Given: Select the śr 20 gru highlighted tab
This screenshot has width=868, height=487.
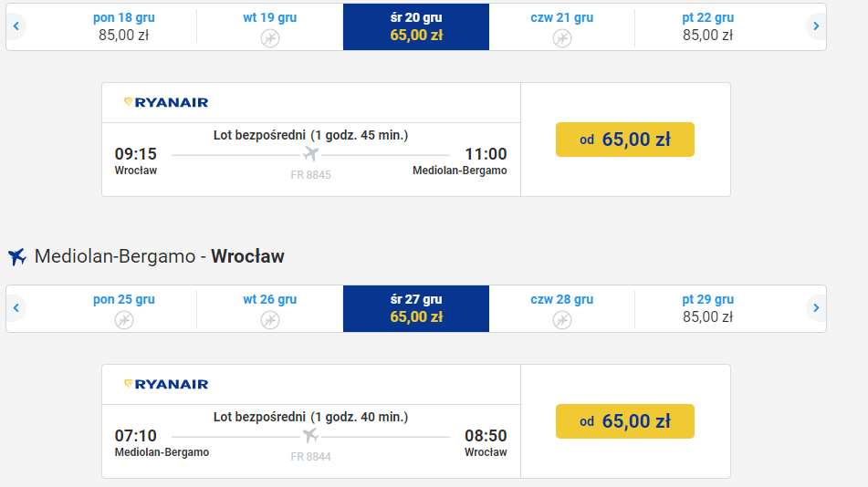Looking at the screenshot, I should coord(416,26).
